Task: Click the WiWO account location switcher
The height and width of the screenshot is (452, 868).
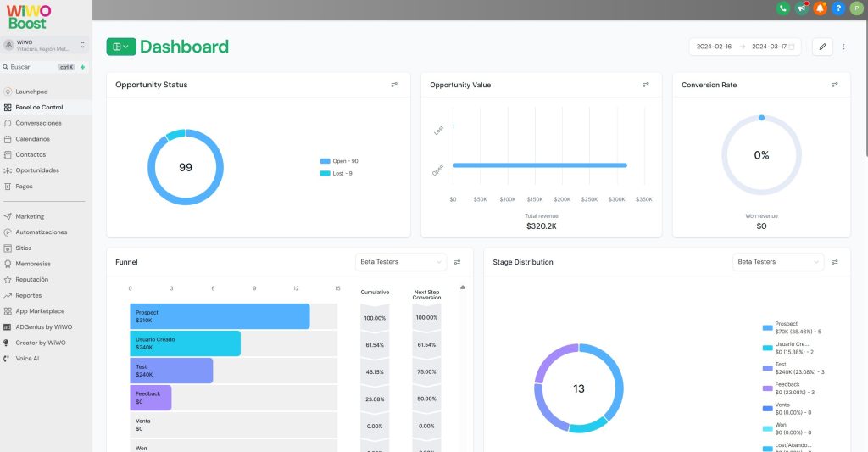Action: tap(46, 46)
